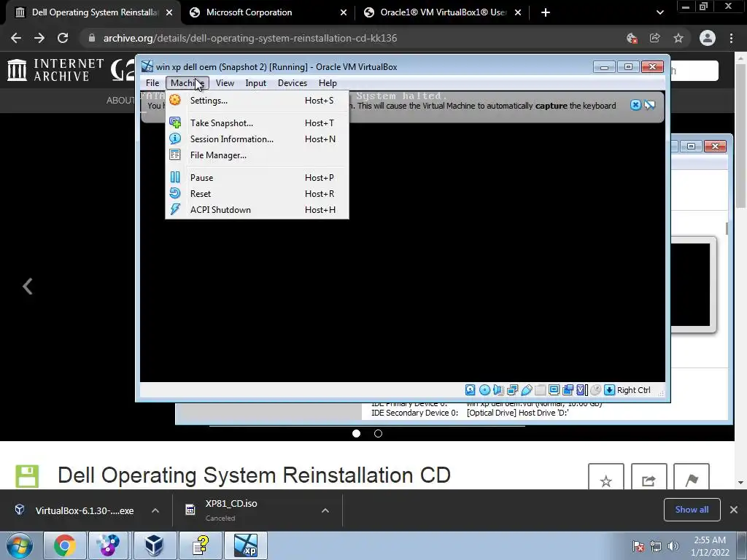
Task: Click the blocked cookies icon in address bar
Action: (632, 38)
